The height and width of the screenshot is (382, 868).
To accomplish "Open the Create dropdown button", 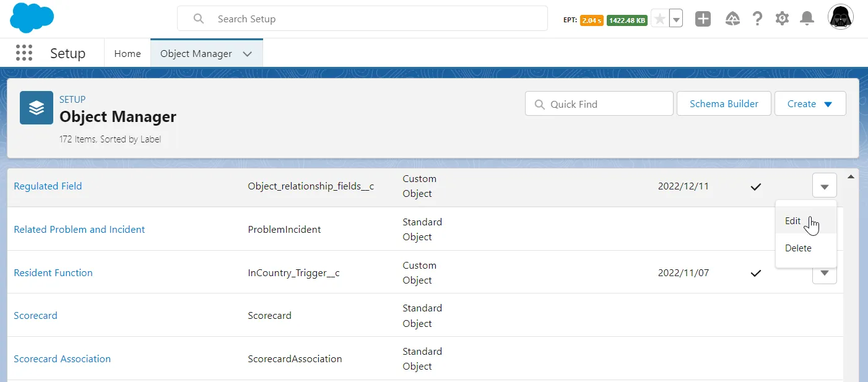I will [x=810, y=104].
